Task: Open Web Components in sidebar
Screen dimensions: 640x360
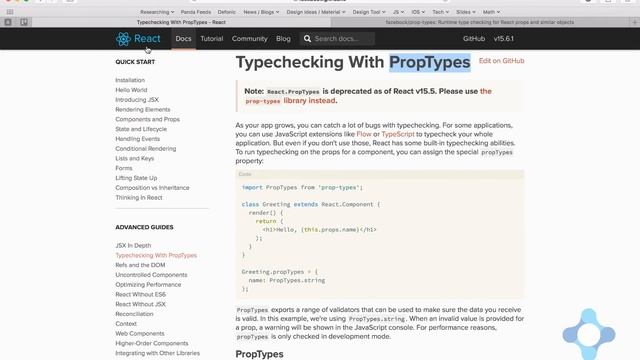Action: tap(140, 333)
